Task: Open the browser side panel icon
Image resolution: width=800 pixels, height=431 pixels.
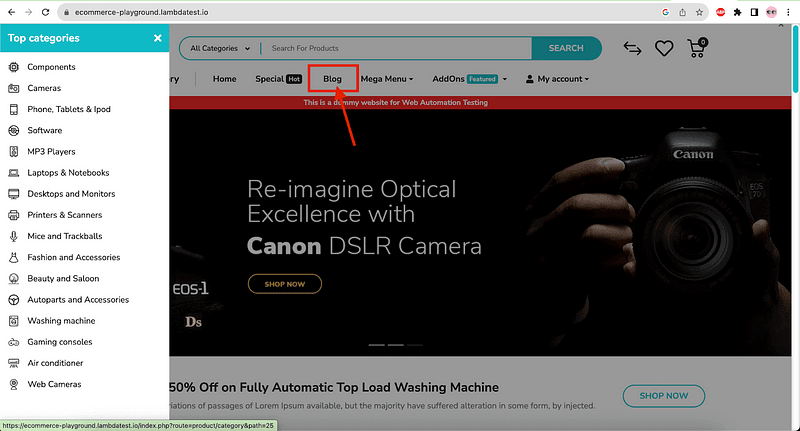Action: tap(754, 12)
